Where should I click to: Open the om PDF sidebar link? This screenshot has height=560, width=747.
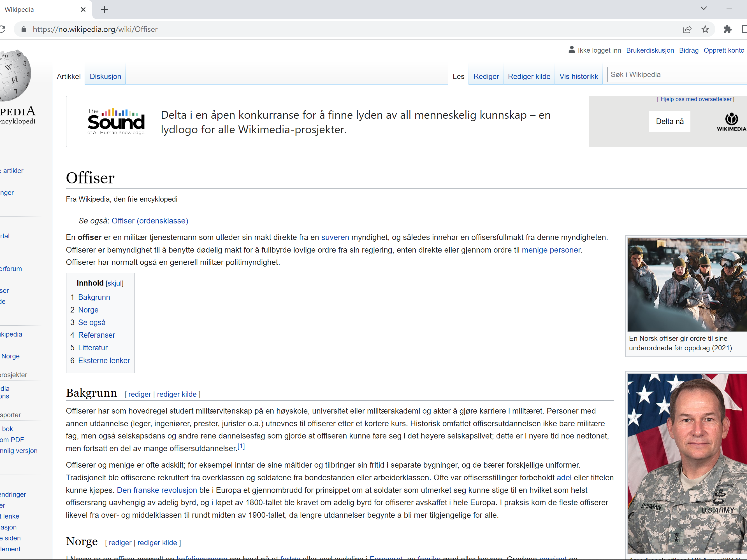pyautogui.click(x=12, y=440)
